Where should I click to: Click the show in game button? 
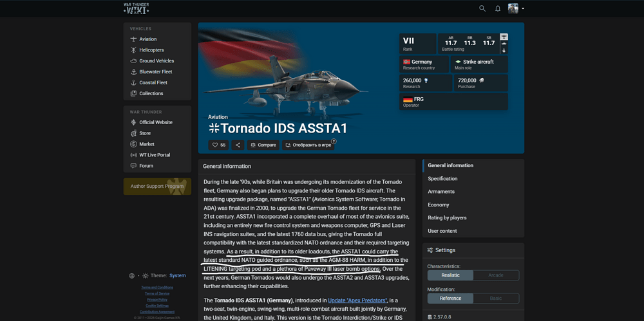click(x=308, y=145)
